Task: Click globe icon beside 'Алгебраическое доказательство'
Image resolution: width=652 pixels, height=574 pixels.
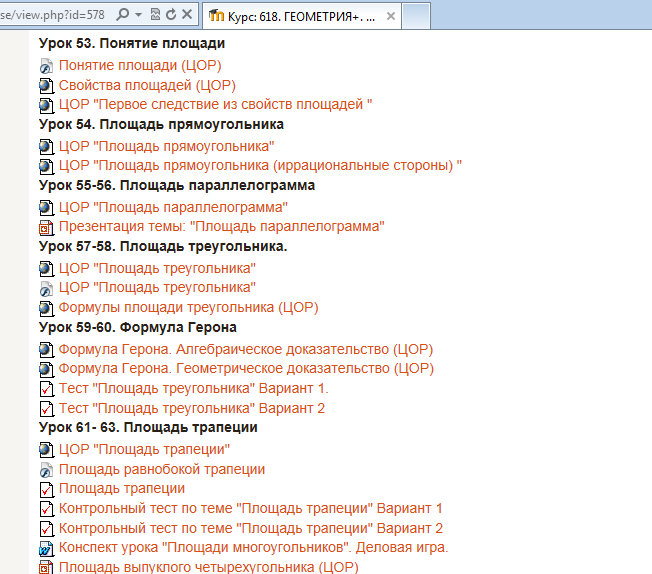Action: pyautogui.click(x=46, y=350)
